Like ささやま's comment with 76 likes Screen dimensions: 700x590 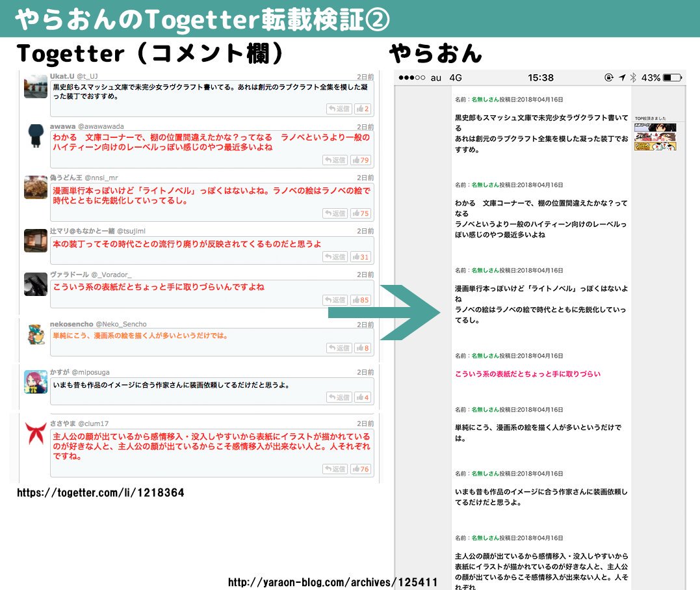pyautogui.click(x=360, y=469)
